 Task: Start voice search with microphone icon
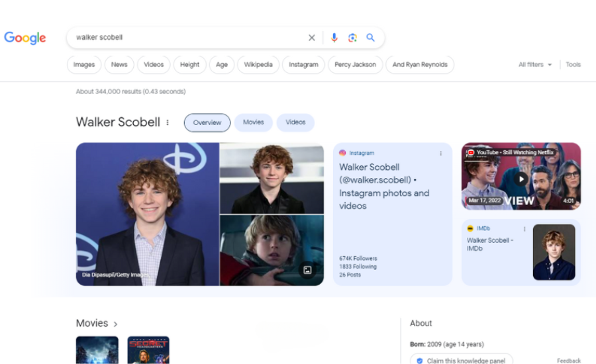coord(334,38)
